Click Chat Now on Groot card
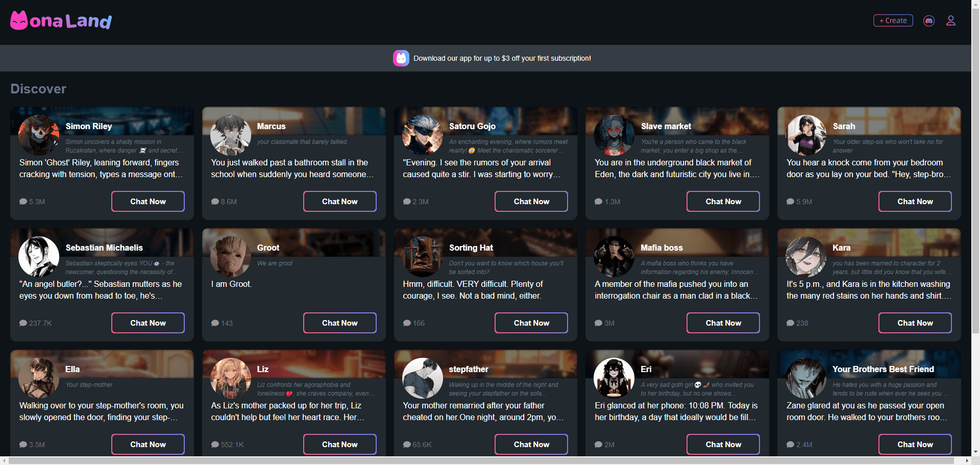The image size is (980, 465). pos(340,323)
